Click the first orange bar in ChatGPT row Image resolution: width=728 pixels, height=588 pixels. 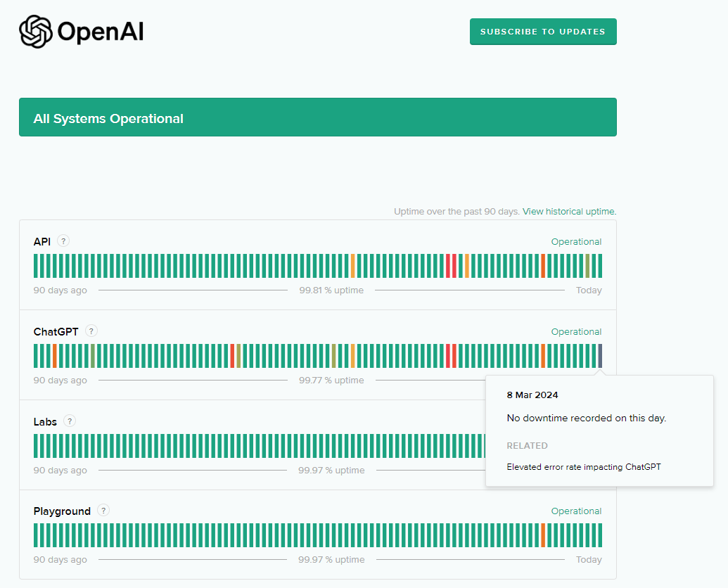[54, 356]
